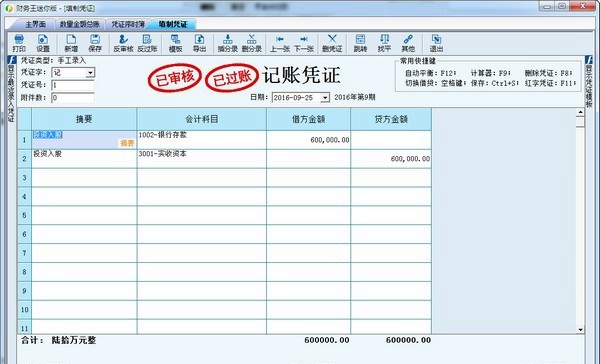Delete the voucher with 删凭证 icon
The image size is (600, 364).
[332, 43]
